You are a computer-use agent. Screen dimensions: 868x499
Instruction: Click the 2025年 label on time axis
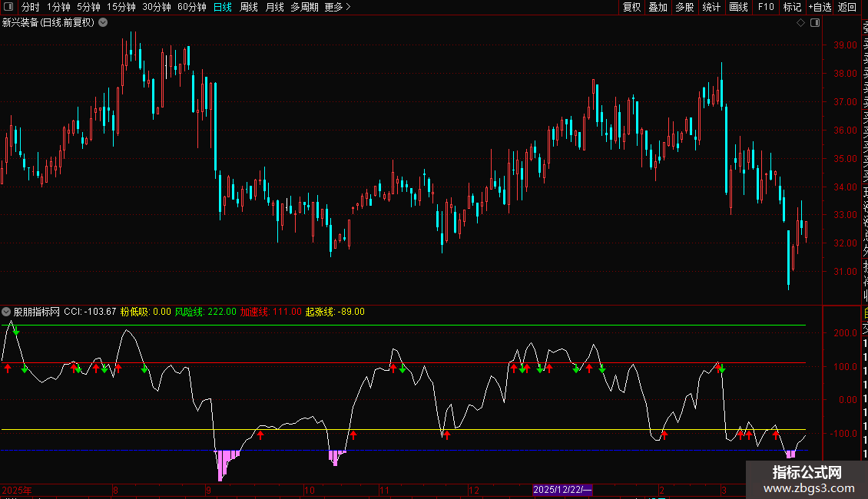[17, 490]
